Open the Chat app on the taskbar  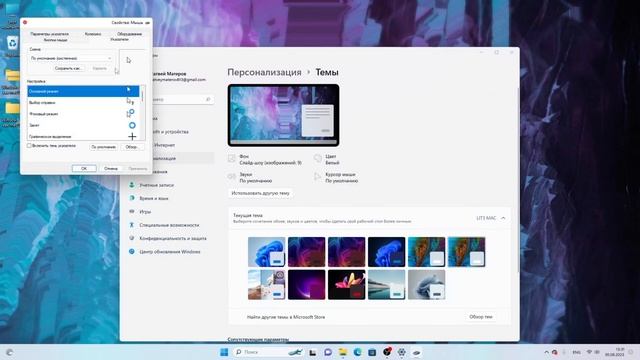tap(328, 352)
